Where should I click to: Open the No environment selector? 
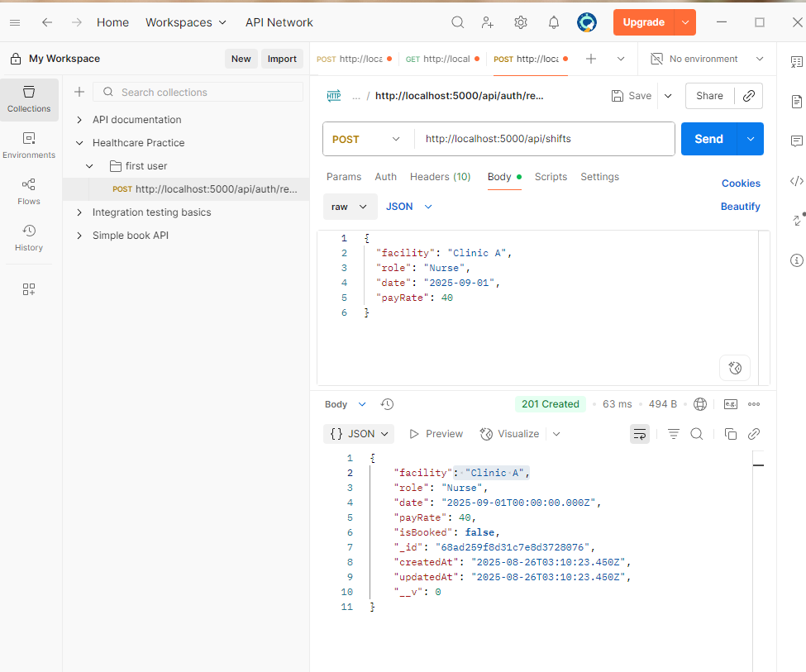click(x=708, y=59)
